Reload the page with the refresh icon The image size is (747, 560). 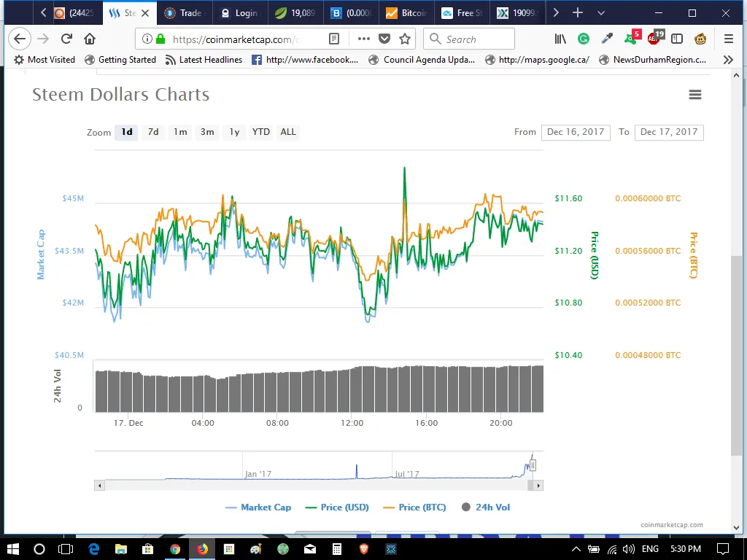pyautogui.click(x=66, y=39)
